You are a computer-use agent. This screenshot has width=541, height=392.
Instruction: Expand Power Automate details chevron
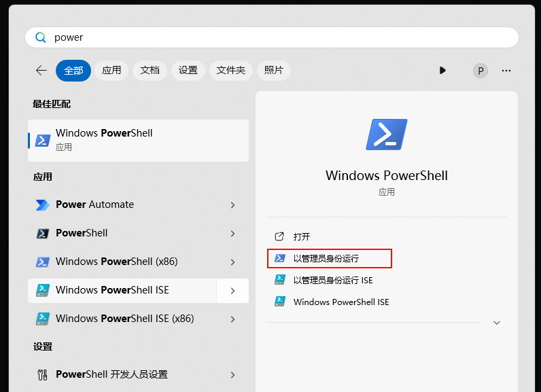pyautogui.click(x=232, y=205)
